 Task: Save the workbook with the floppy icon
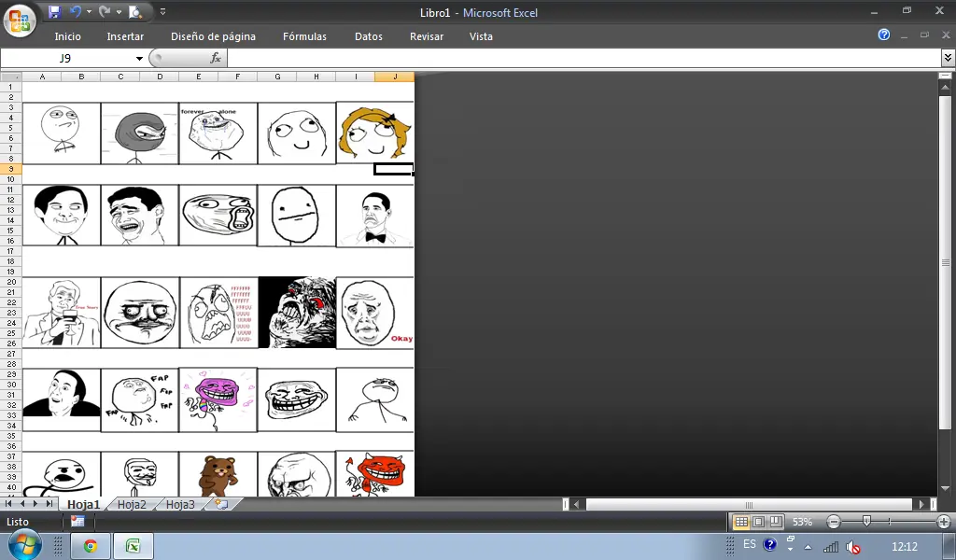(54, 11)
